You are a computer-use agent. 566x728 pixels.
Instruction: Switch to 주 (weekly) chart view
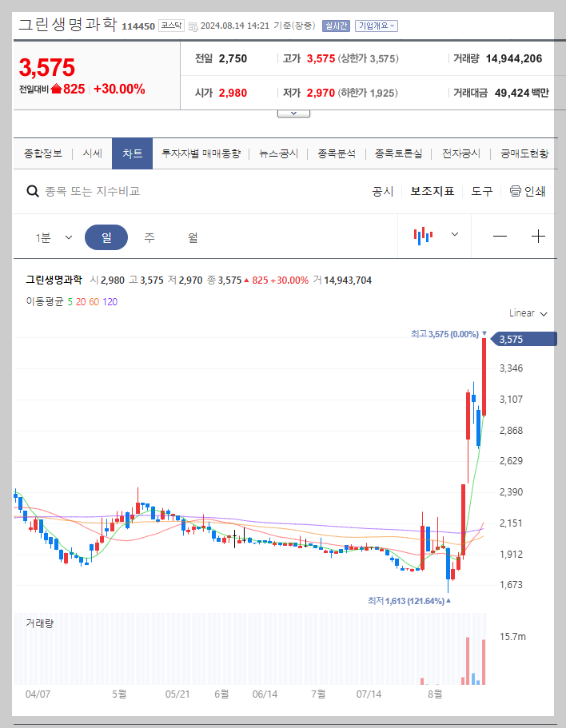pos(147,237)
